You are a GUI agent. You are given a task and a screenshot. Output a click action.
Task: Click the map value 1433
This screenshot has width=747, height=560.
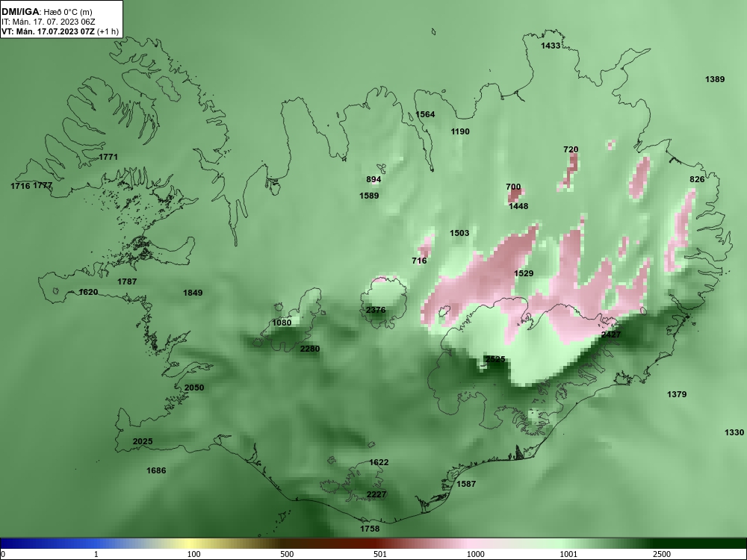tap(551, 46)
